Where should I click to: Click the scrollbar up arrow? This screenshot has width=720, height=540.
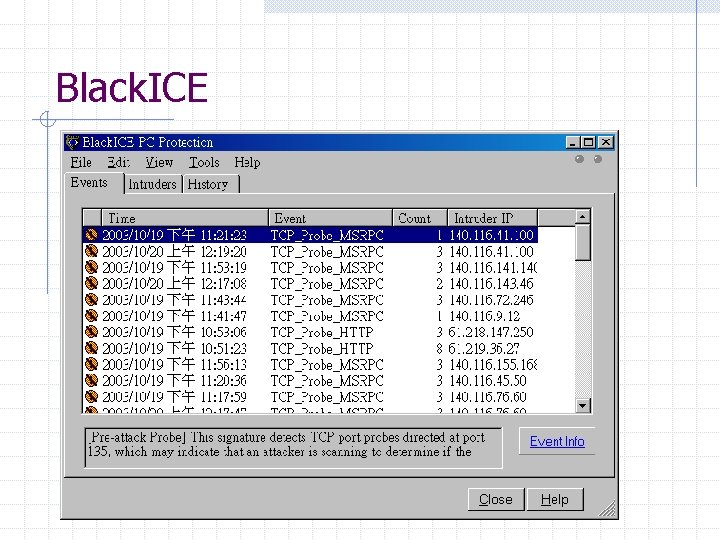[583, 217]
